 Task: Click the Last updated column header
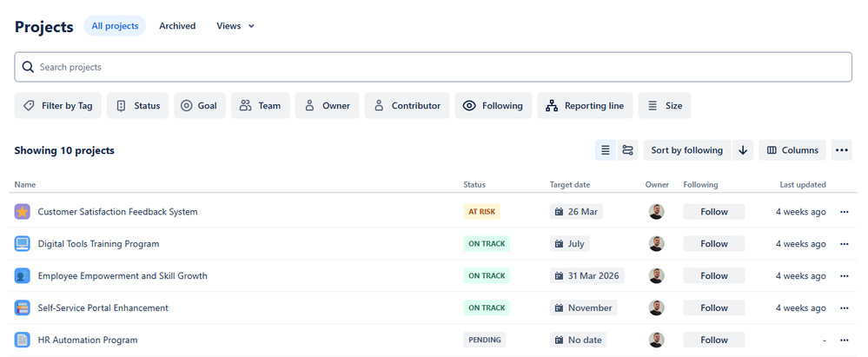pos(803,185)
